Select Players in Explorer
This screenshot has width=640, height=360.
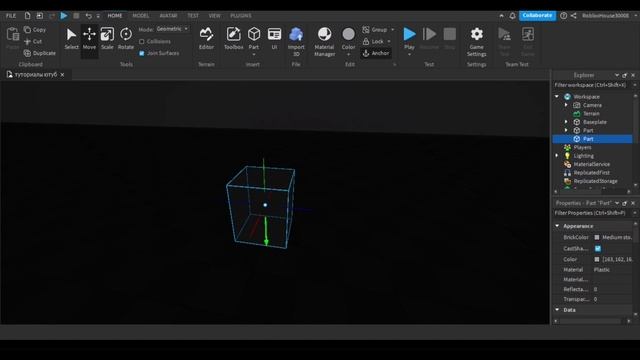click(x=582, y=147)
